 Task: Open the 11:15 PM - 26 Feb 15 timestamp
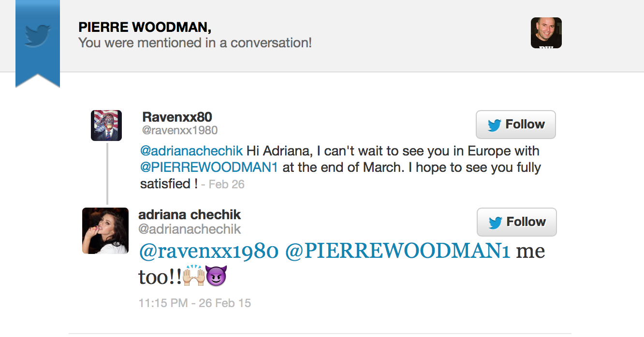(x=195, y=303)
